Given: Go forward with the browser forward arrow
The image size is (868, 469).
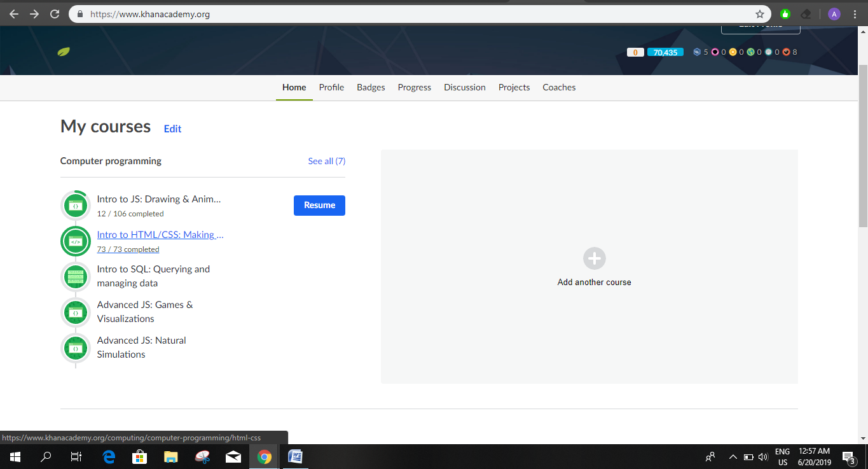Looking at the screenshot, I should 34,14.
